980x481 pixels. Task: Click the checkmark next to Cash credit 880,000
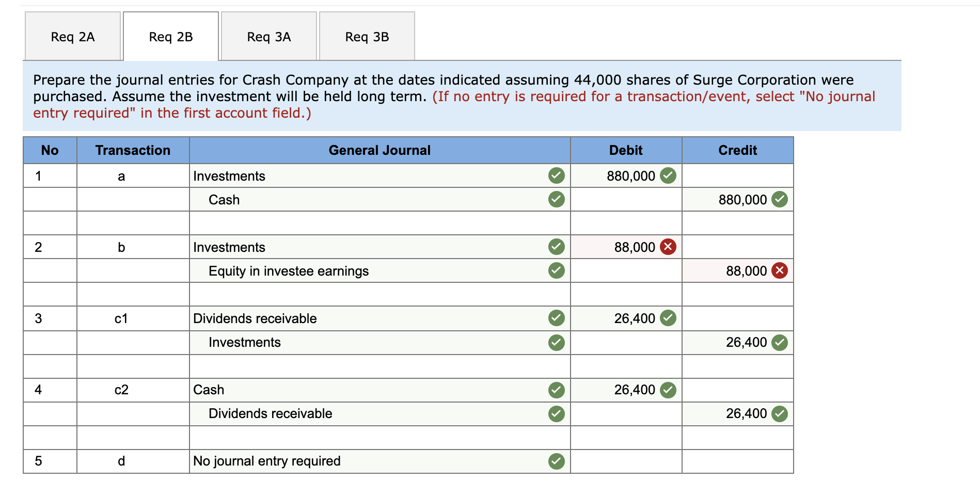(780, 199)
